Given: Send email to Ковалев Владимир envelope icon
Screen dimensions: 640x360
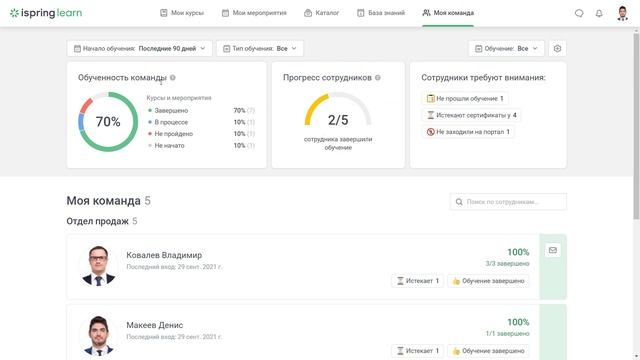Looking at the screenshot, I should [x=553, y=250].
